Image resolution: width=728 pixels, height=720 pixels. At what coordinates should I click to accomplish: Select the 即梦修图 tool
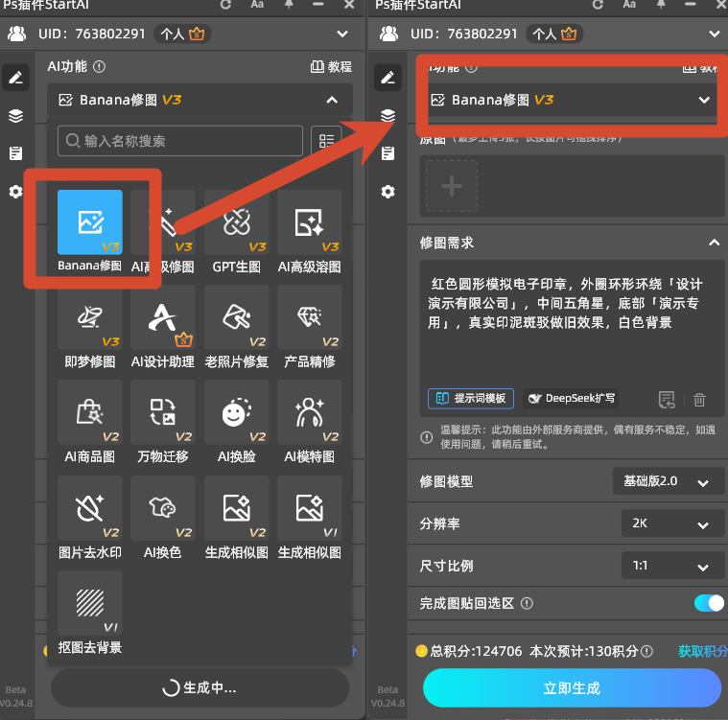pyautogui.click(x=89, y=317)
